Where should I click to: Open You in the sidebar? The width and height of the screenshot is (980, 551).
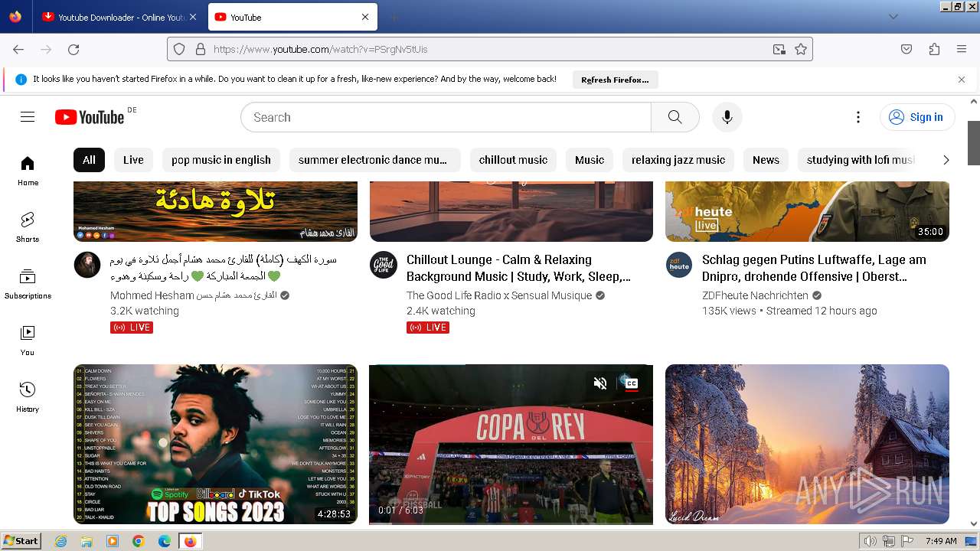(x=28, y=341)
